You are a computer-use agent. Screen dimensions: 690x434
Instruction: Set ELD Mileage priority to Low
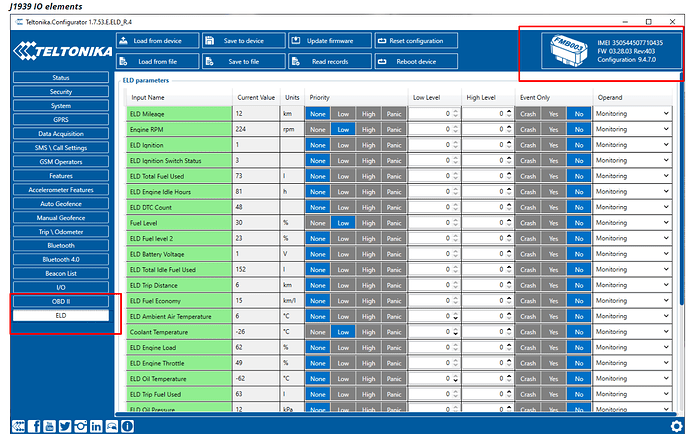pyautogui.click(x=343, y=114)
